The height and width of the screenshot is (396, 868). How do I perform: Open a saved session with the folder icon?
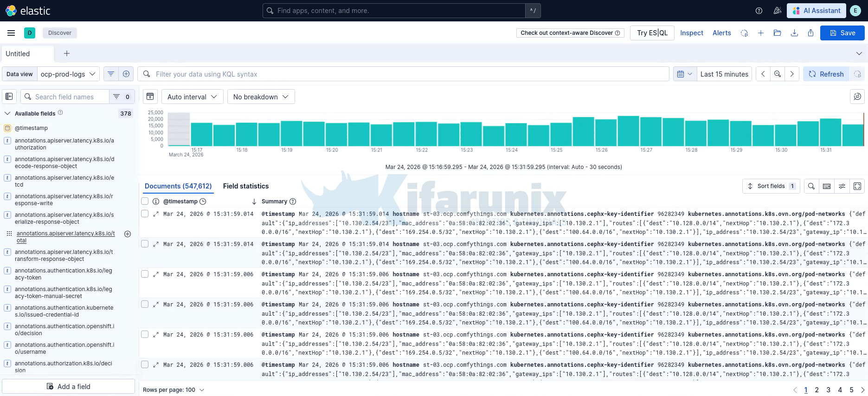tap(778, 33)
